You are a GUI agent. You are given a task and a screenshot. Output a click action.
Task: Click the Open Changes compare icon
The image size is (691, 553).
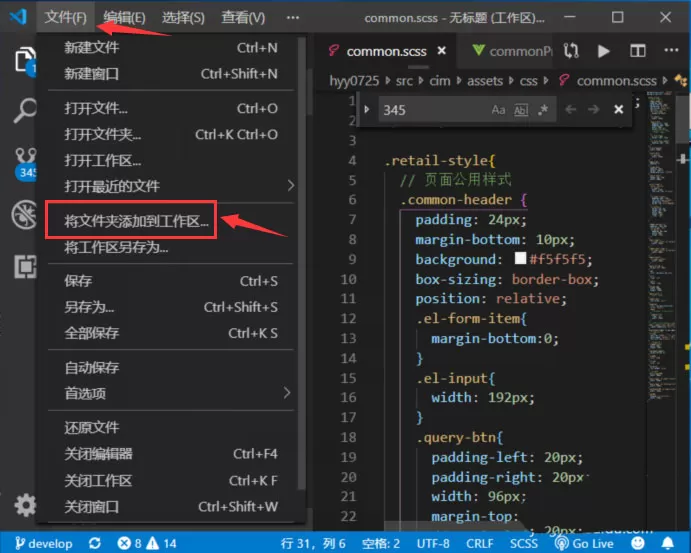click(571, 51)
